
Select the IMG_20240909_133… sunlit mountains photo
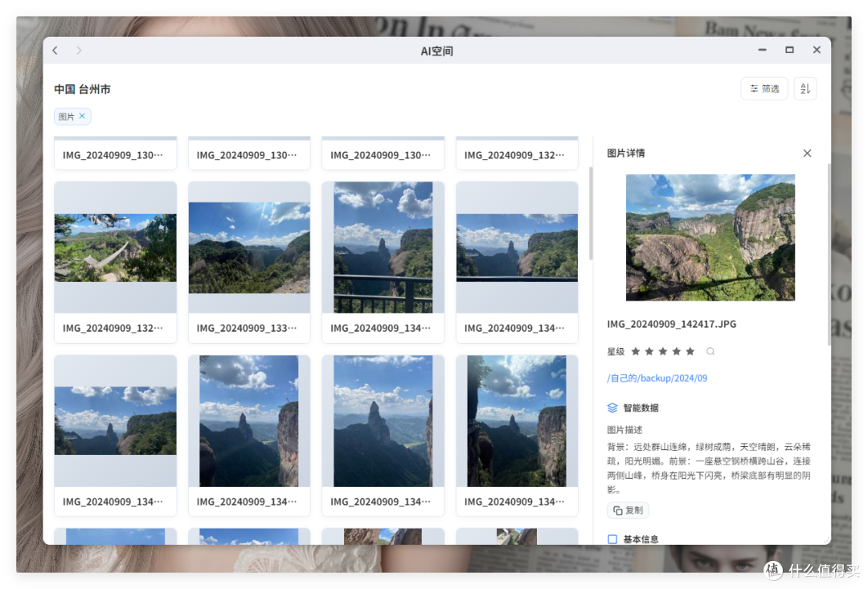point(249,247)
